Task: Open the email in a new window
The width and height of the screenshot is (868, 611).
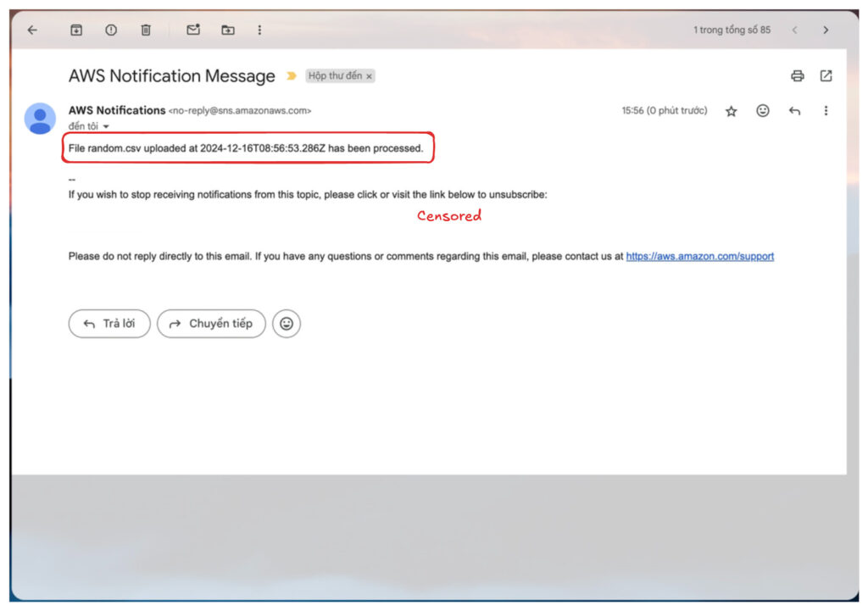Action: click(826, 75)
